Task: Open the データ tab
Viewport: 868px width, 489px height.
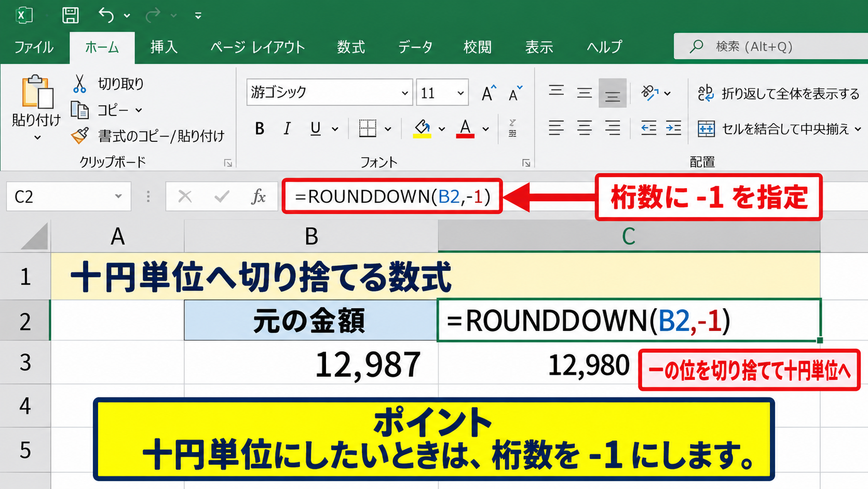Action: tap(415, 47)
